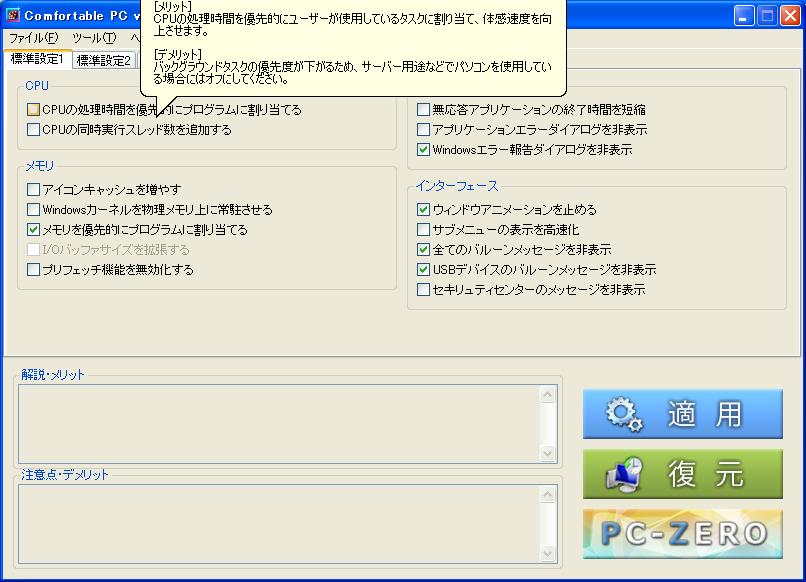Uncheck 全てのバルーンメッセージを非表示

tap(424, 250)
